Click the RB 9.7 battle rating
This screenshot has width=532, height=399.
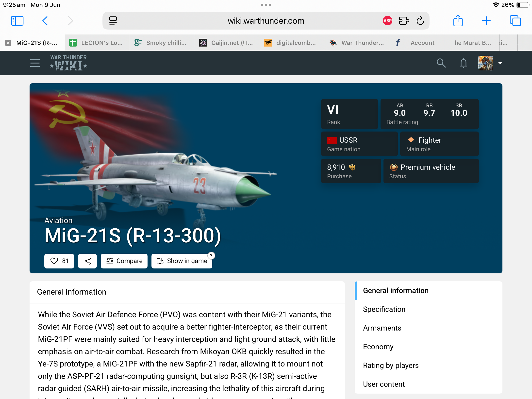point(429,110)
